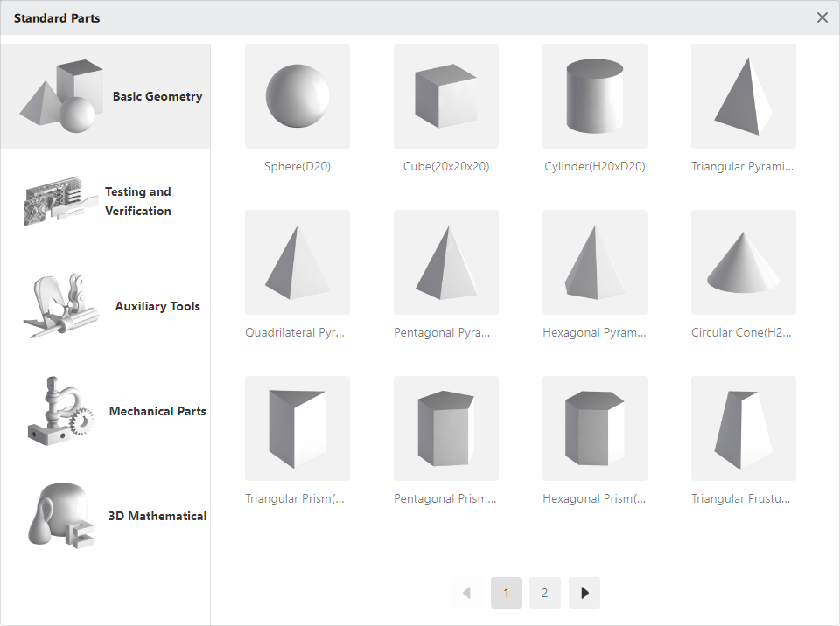Choose the Pentagonal Prism model

(446, 428)
